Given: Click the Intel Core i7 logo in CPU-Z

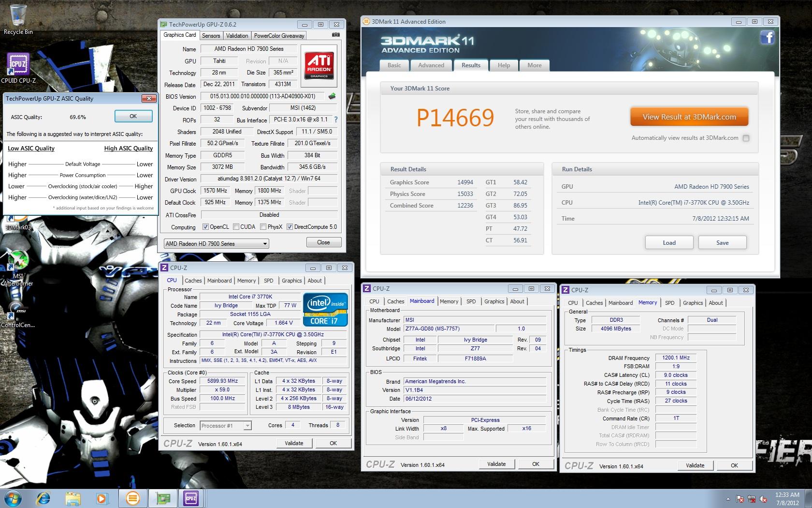Looking at the screenshot, I should pos(325,309).
